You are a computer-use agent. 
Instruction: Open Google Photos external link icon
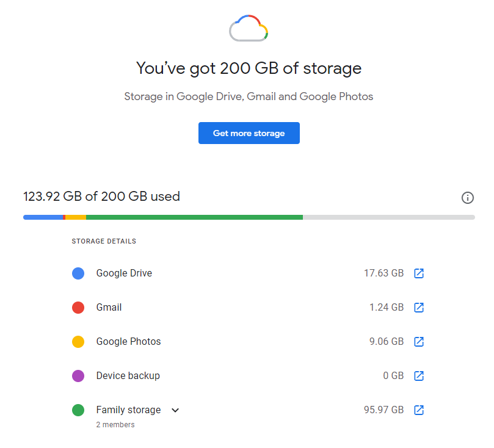[419, 342]
